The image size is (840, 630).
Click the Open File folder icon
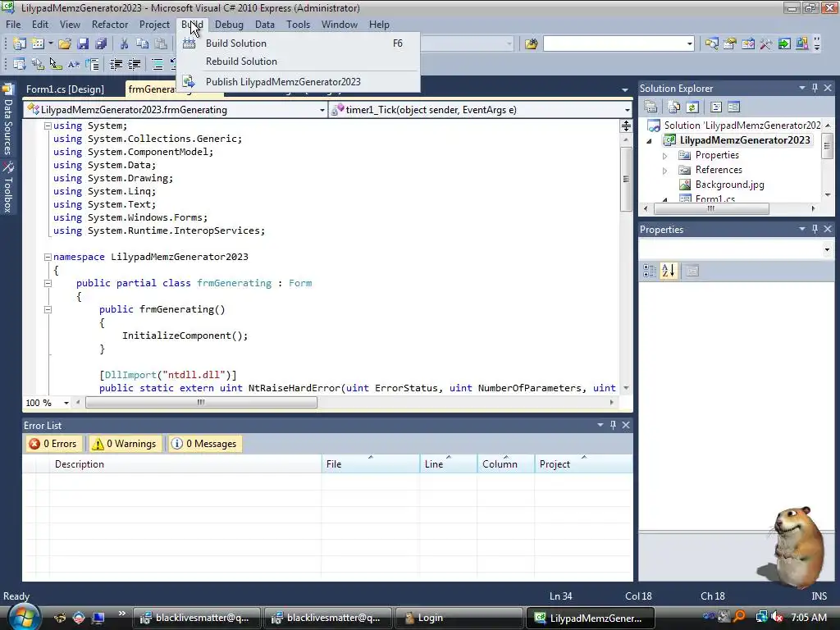[x=65, y=43]
